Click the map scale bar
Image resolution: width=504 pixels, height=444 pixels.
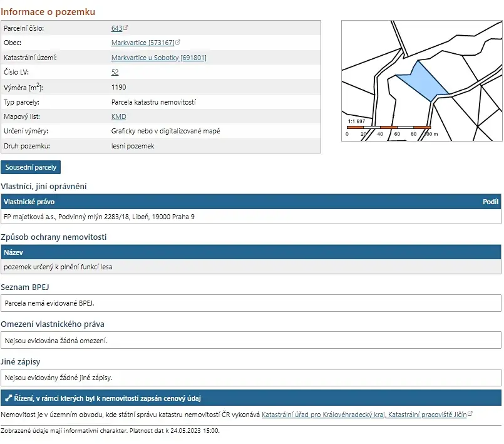pos(388,127)
